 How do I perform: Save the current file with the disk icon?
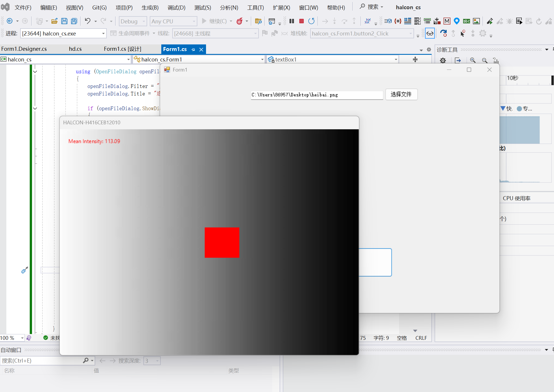pos(64,21)
